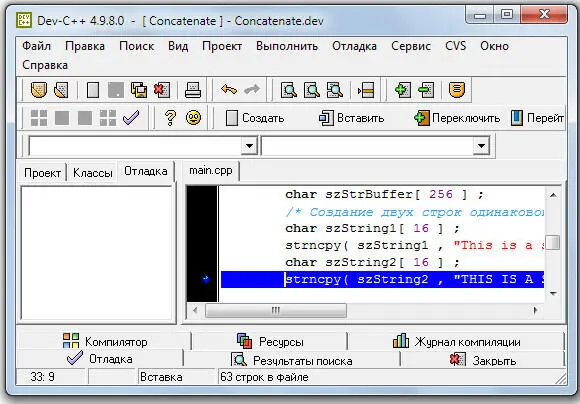Click the first yellow shield-shaped new project icon

[38, 90]
